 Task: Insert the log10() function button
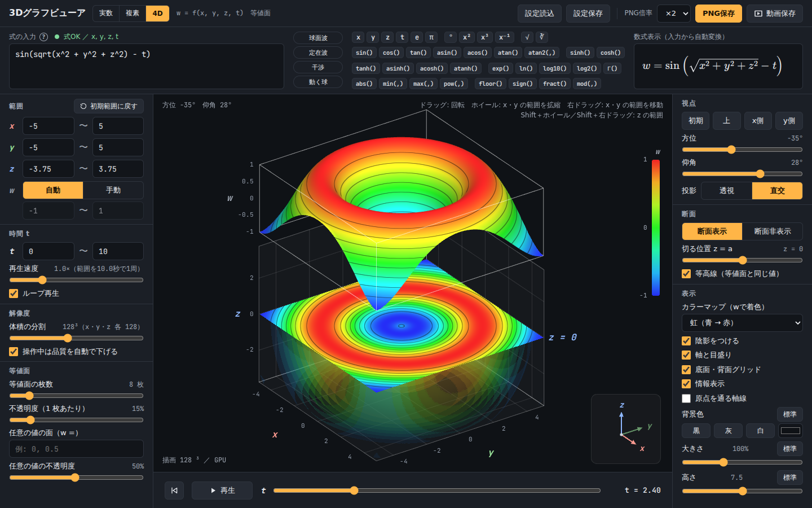[x=554, y=68]
